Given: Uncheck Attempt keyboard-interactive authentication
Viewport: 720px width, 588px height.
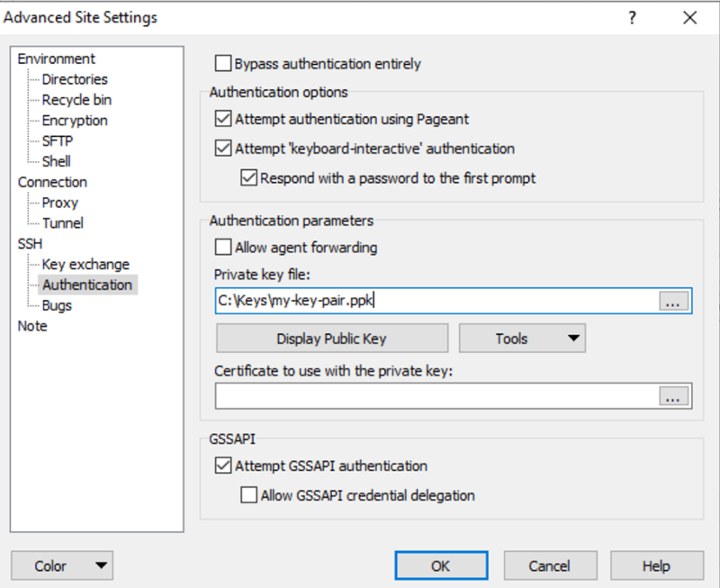Looking at the screenshot, I should (x=220, y=148).
